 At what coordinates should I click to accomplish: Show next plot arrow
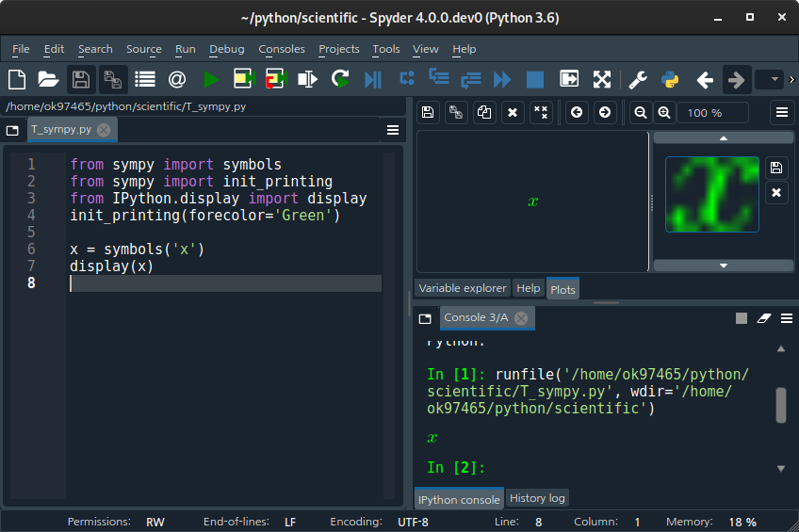(x=605, y=112)
